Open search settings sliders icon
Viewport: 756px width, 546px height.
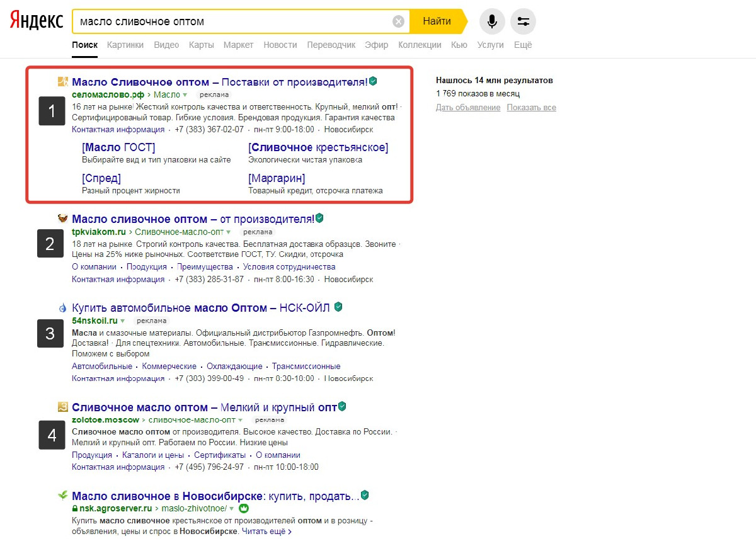pyautogui.click(x=523, y=21)
